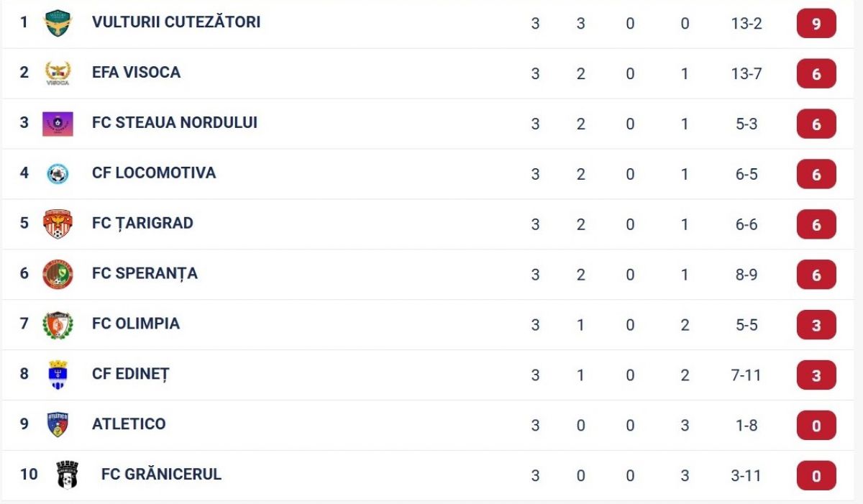Click Atletico's 0 points badge

coord(816,426)
